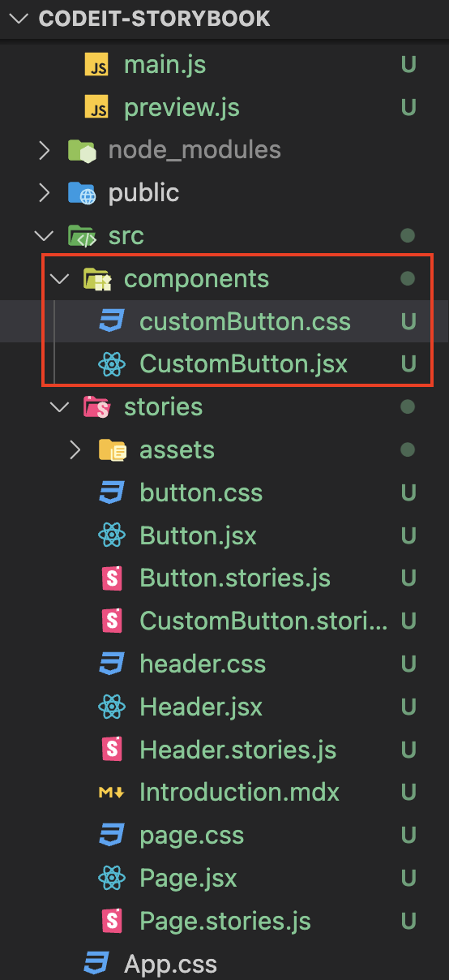The image size is (449, 980).
Task: Click the markdown icon beside Introduction.mdx
Action: [111, 793]
